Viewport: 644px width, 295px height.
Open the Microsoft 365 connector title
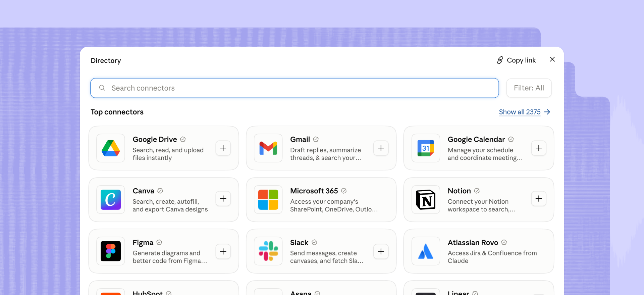pyautogui.click(x=314, y=191)
